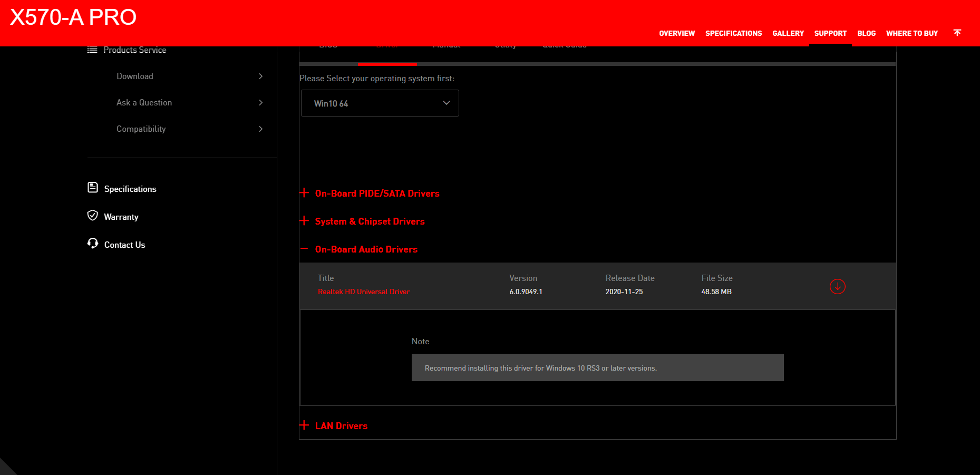Click the release date 2020-11-25
Screen dimensions: 980x475
624,292
